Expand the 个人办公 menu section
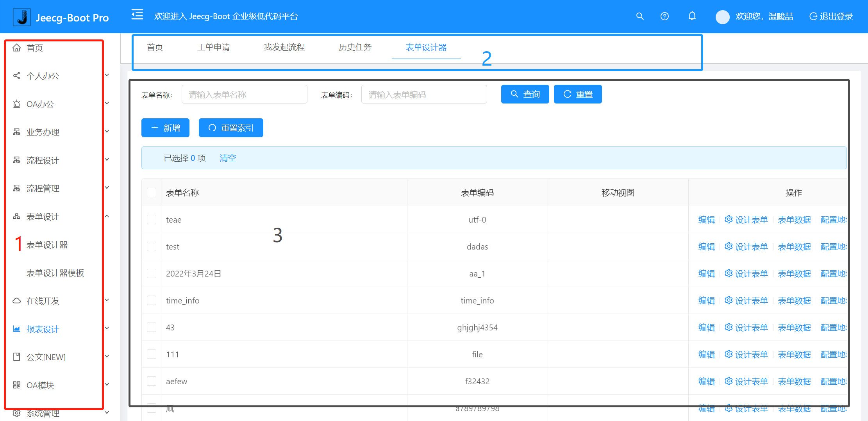 43,76
